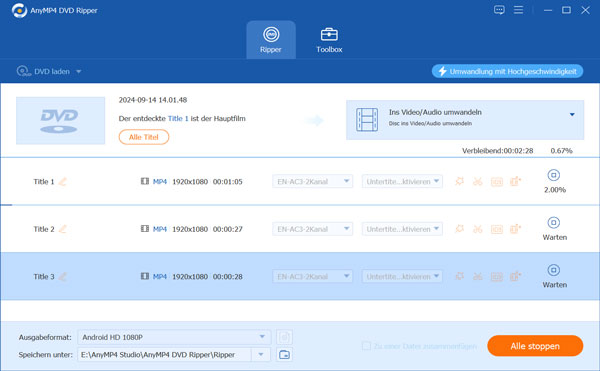Screen dimensions: 600x371
Task: Open subtitle dropdown for Title 2
Action: point(402,229)
